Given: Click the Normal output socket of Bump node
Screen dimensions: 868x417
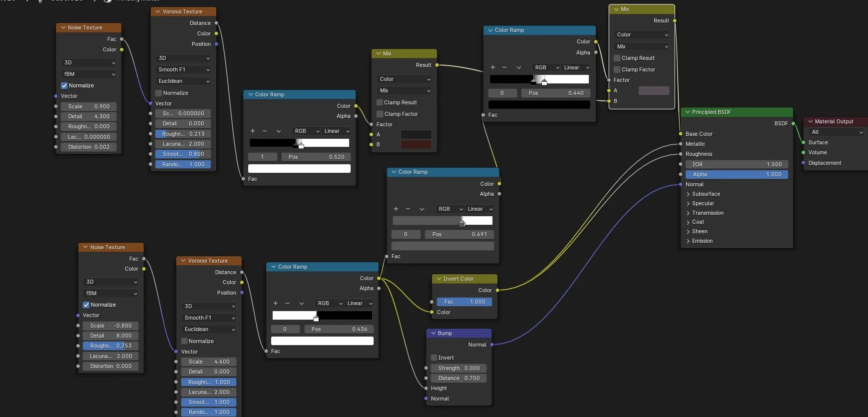Looking at the screenshot, I should pos(492,345).
